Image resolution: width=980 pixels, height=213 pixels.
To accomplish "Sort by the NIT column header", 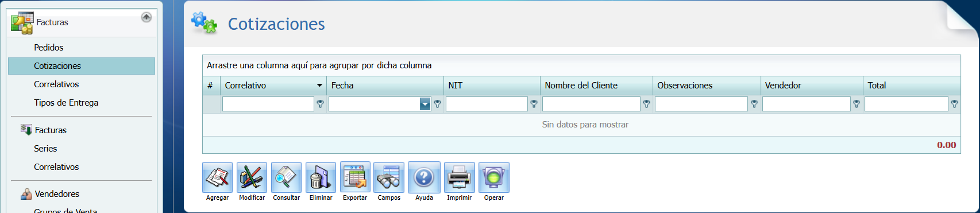I will coord(492,86).
